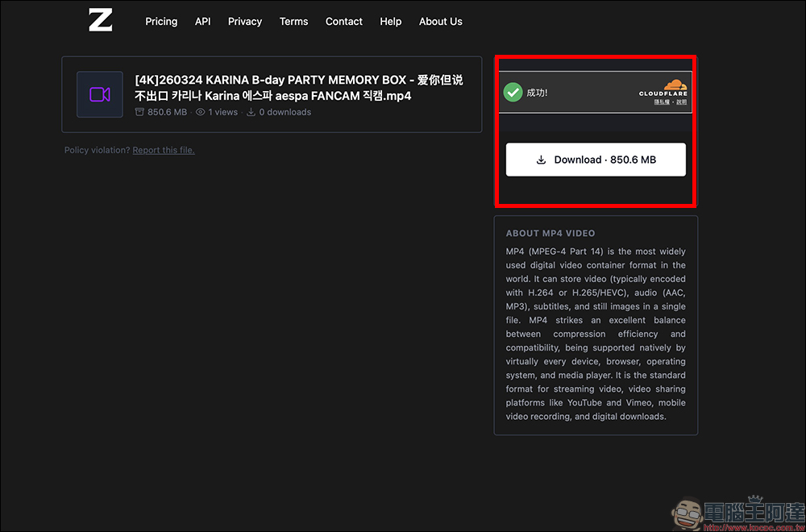Open the Help section
The width and height of the screenshot is (806, 532).
(390, 22)
